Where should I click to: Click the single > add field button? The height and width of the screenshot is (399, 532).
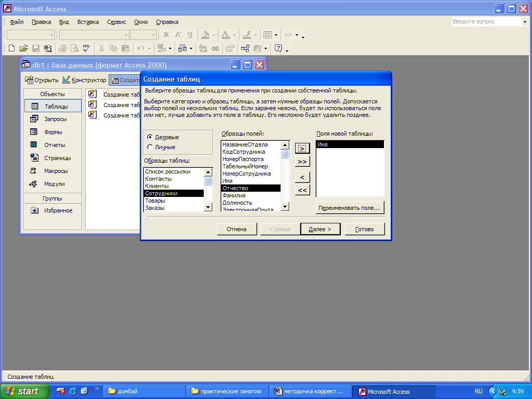(x=302, y=148)
